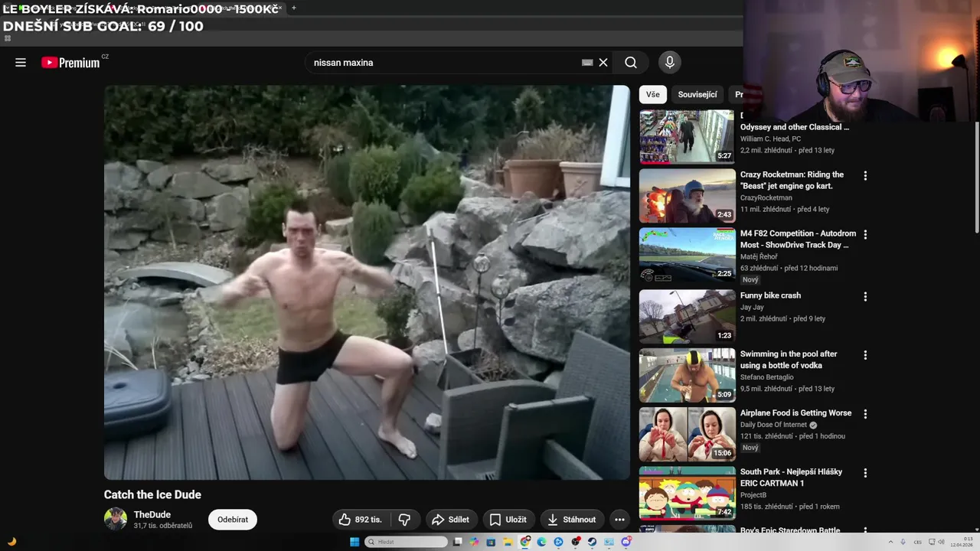Open Swimming in the pool title link
Viewport: 980px width, 551px height.
click(x=789, y=360)
